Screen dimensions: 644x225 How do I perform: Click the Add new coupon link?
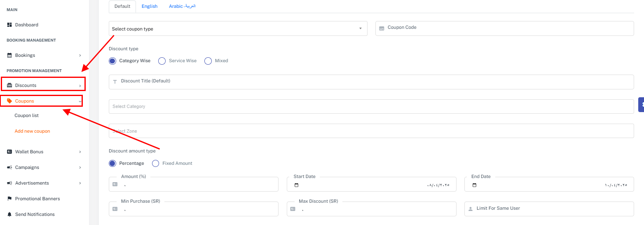click(32, 131)
